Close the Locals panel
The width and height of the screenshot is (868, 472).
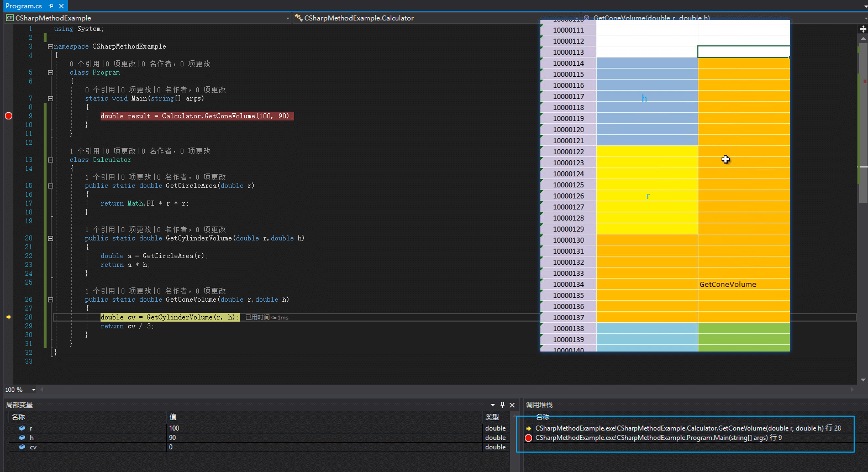(512, 405)
